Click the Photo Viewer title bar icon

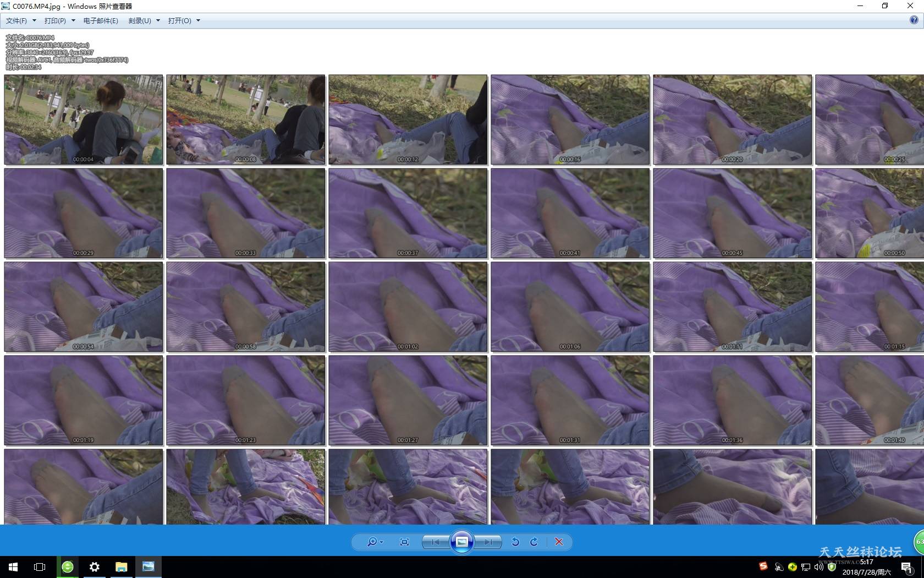point(6,6)
